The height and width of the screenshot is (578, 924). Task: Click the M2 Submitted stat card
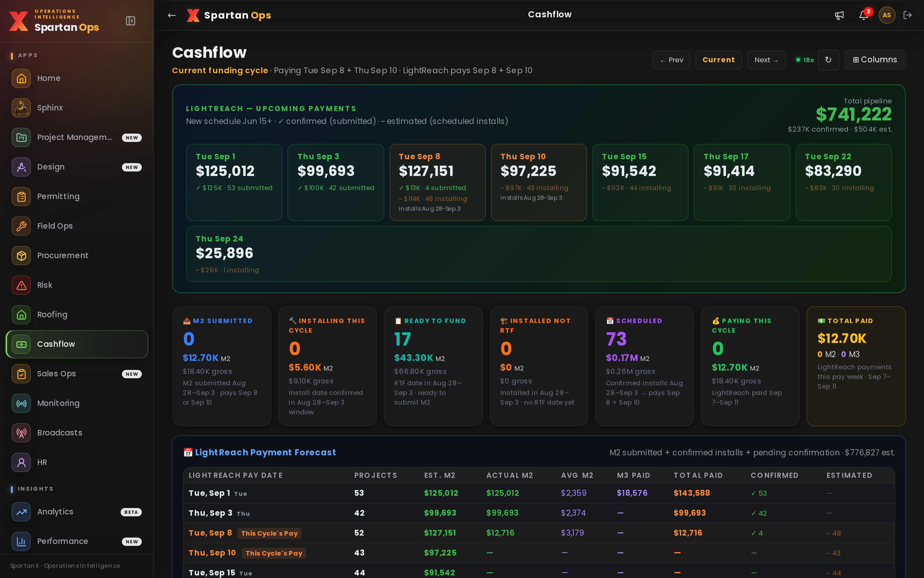221,366
